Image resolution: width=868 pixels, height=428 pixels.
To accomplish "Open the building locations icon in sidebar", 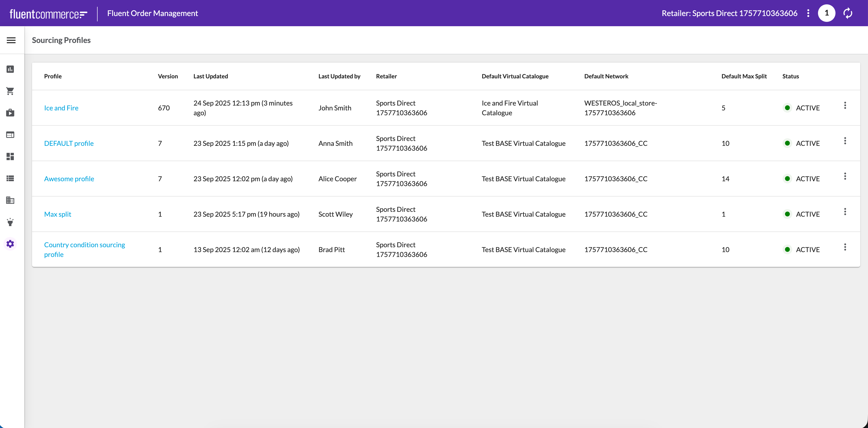I will click(x=10, y=200).
